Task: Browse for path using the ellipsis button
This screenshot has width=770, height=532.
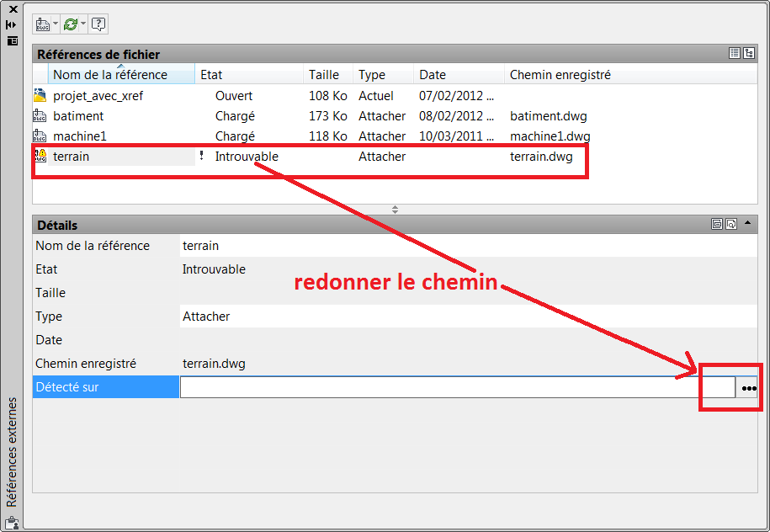Action: tap(748, 388)
